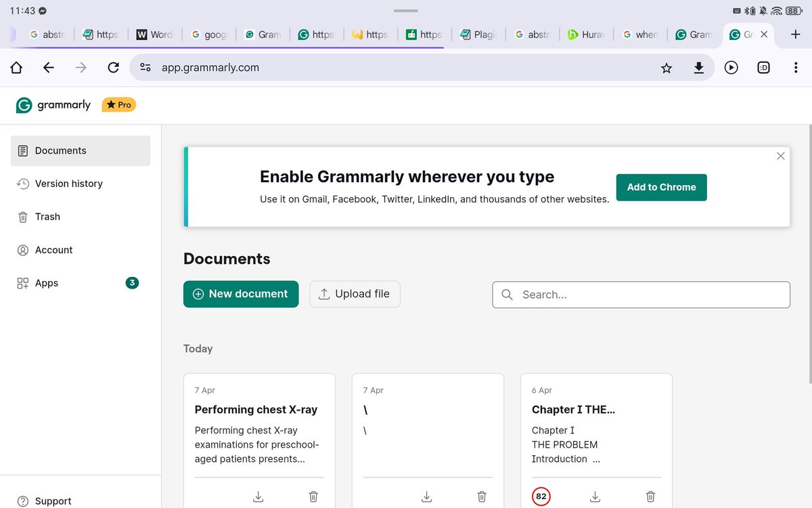
Task: Open Version history in the sidebar
Action: [81, 184]
